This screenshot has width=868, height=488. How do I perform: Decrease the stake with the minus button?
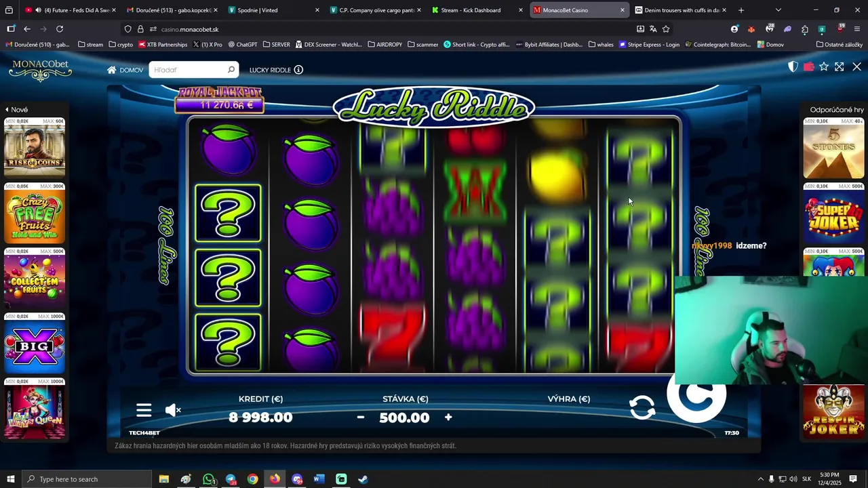pos(361,418)
